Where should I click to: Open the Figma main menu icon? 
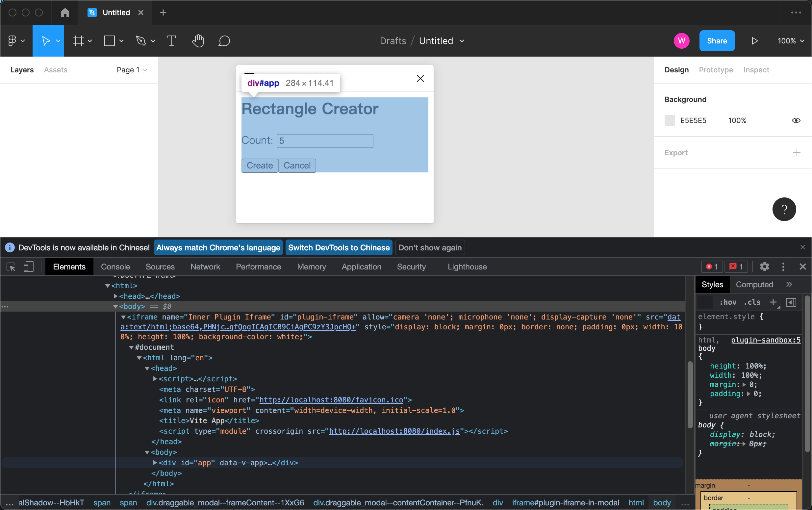pos(13,41)
